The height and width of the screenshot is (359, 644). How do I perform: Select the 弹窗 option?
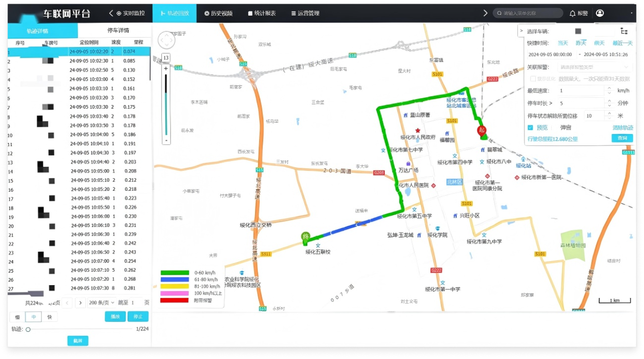tap(565, 128)
